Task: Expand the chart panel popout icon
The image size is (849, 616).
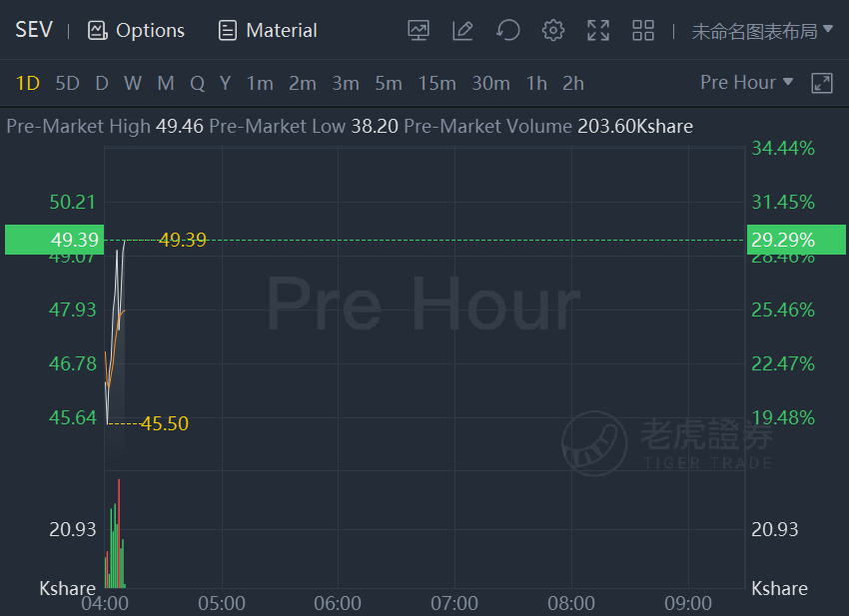Action: [x=822, y=83]
